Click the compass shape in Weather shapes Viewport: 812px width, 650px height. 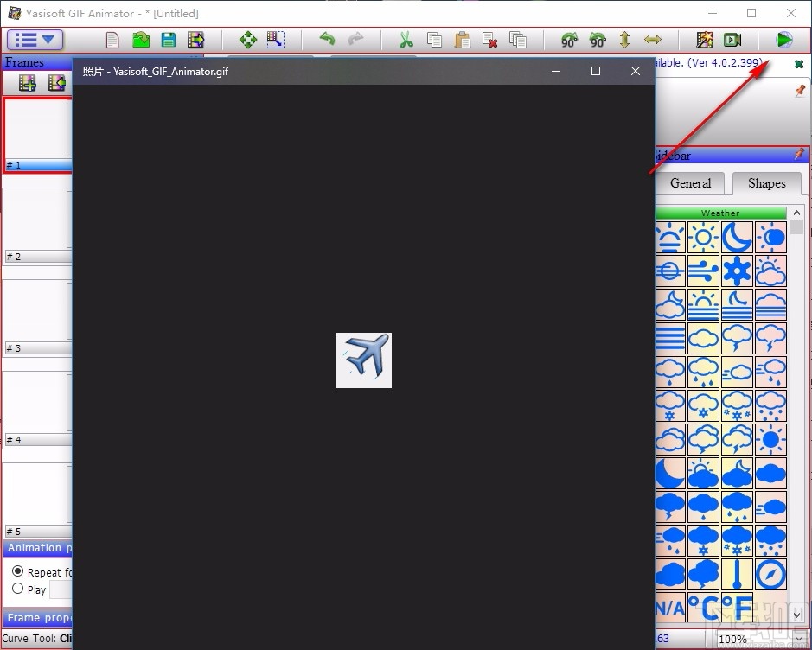(x=771, y=574)
